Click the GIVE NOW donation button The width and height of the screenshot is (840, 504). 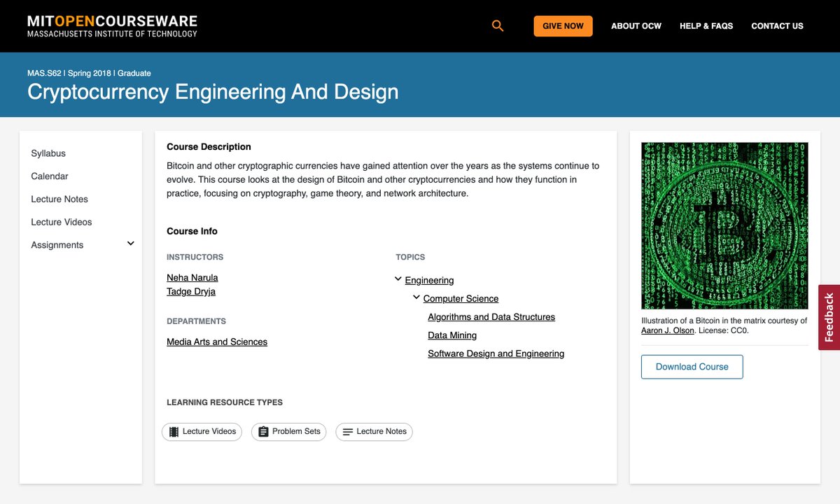pos(563,25)
